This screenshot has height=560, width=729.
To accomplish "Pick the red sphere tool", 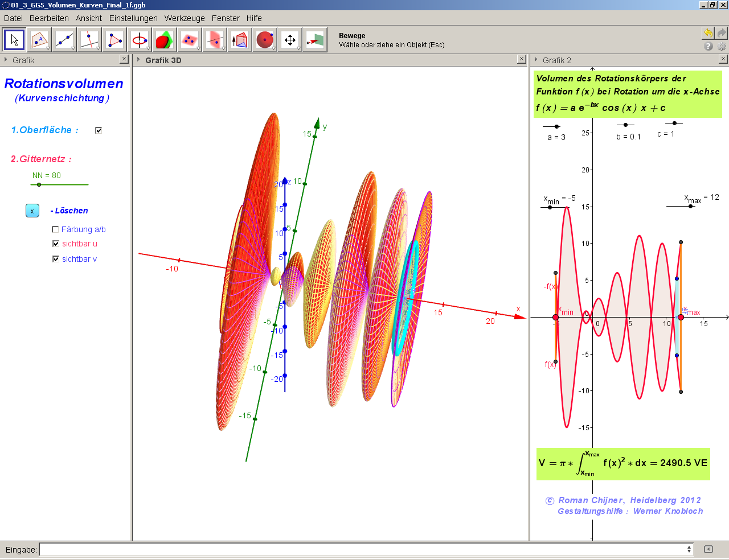I will [x=265, y=40].
